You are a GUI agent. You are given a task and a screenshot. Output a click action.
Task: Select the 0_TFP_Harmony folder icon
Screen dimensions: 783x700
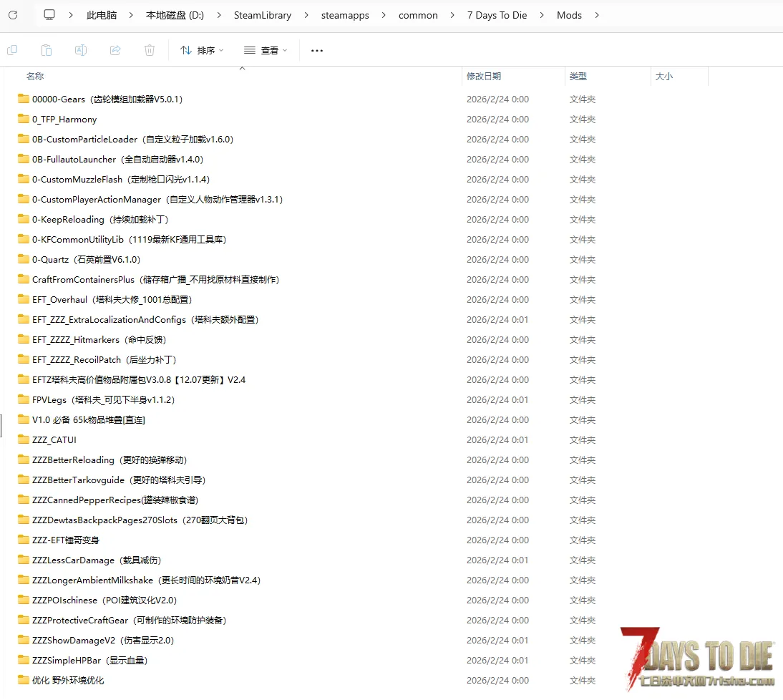(24, 119)
